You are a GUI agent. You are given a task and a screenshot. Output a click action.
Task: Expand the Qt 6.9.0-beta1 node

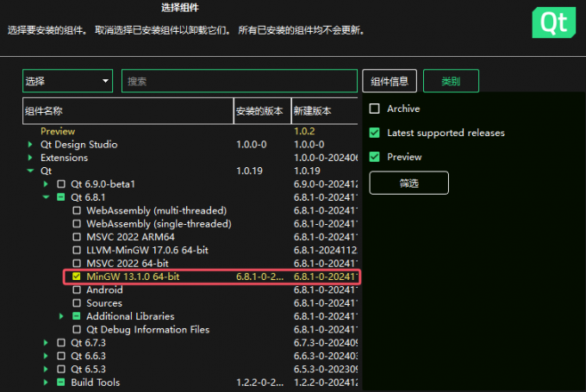[46, 184]
